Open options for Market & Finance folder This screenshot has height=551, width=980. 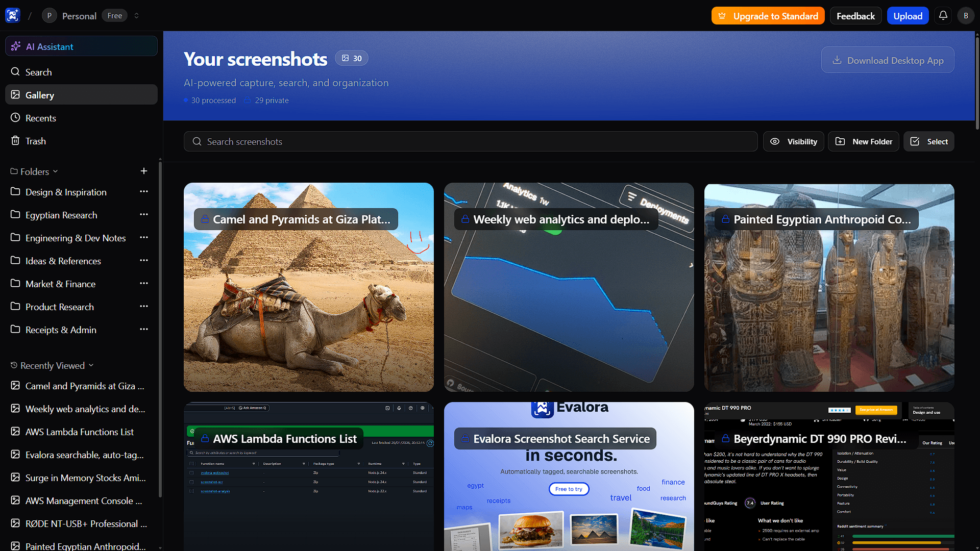[144, 284]
